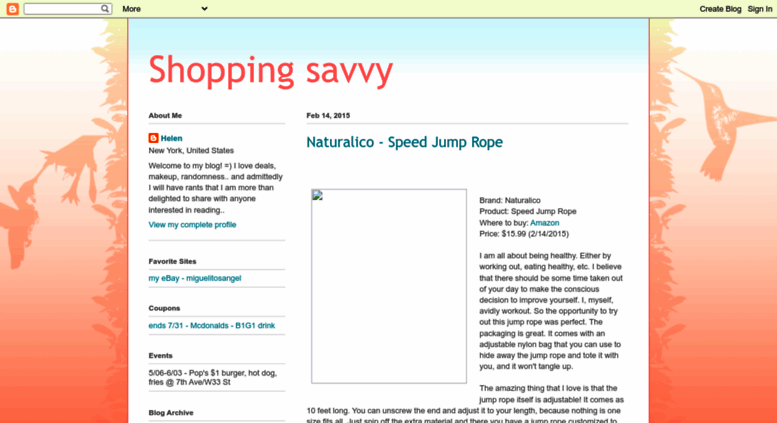This screenshot has width=777, height=423.
Task: Select the Welcome to my blog description text
Action: (x=216, y=188)
